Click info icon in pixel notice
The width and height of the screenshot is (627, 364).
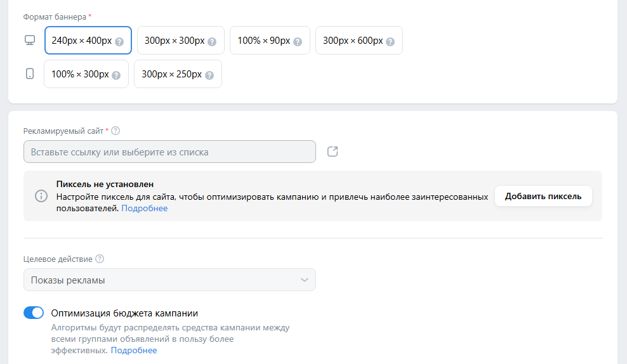(41, 196)
